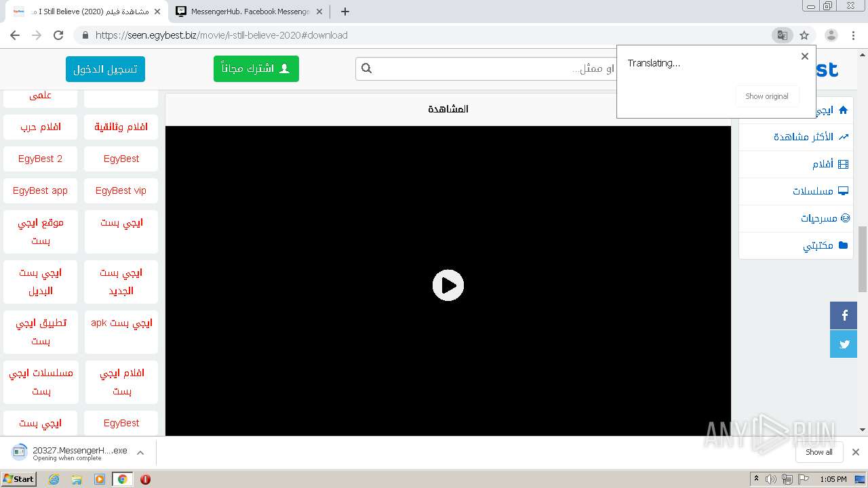Play the video in the player
The width and height of the screenshot is (868, 488).
(x=448, y=285)
